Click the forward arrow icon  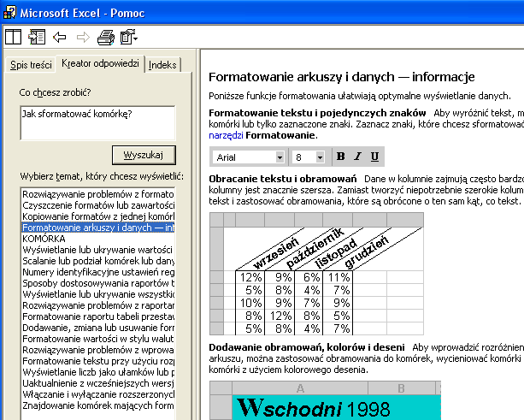click(x=83, y=37)
